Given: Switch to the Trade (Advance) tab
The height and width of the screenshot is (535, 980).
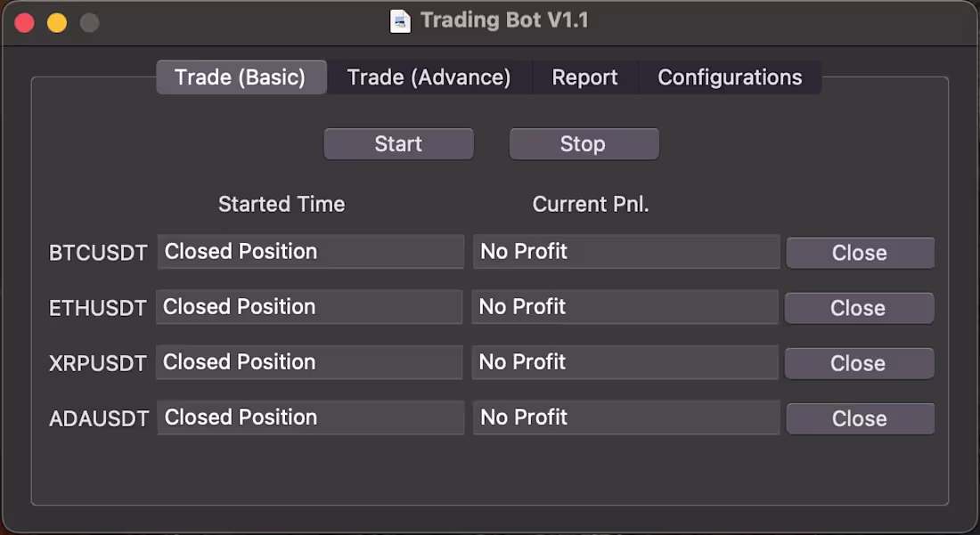Looking at the screenshot, I should [x=429, y=77].
